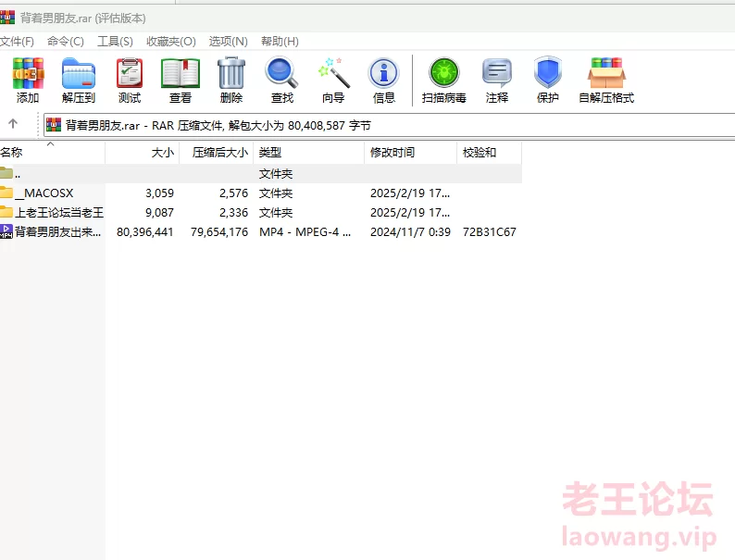Click the MP4 file icon for 背着男朋友出来
Image resolution: width=735 pixels, height=560 pixels.
click(x=6, y=231)
